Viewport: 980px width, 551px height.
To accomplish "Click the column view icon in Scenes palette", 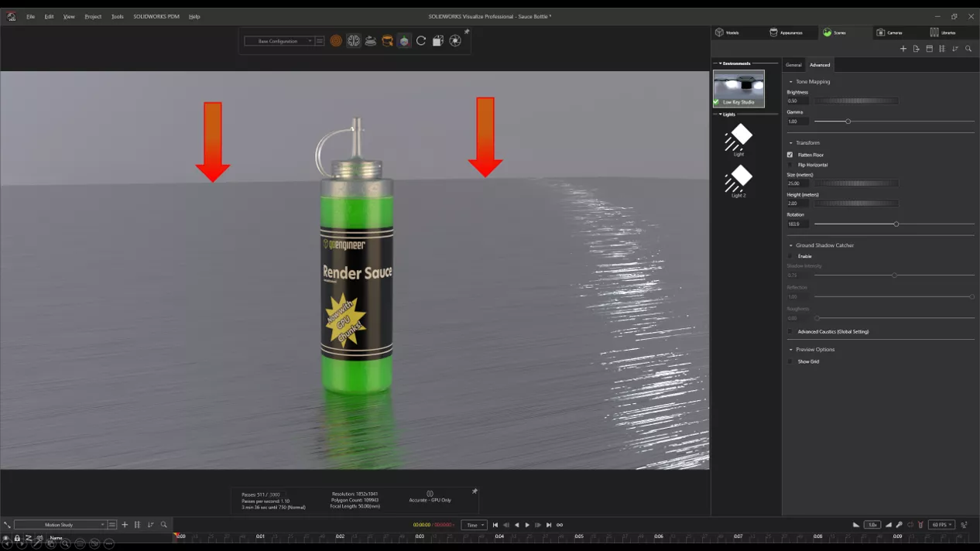I will click(942, 49).
